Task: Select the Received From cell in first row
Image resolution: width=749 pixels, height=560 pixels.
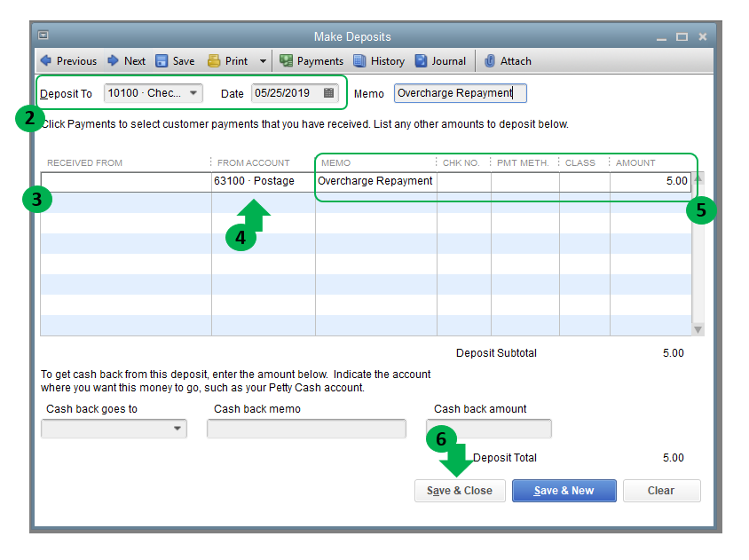Action: (126, 182)
